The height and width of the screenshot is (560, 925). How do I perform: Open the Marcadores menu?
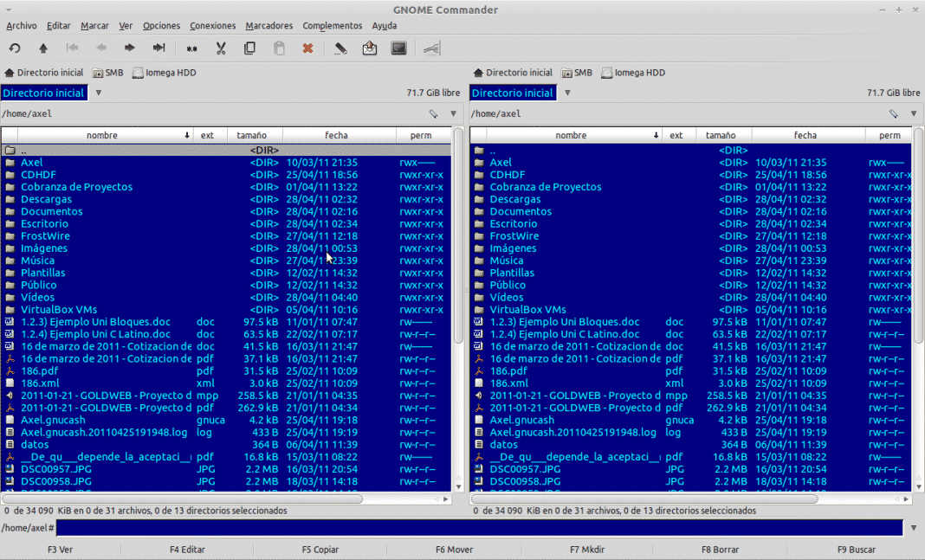click(269, 26)
